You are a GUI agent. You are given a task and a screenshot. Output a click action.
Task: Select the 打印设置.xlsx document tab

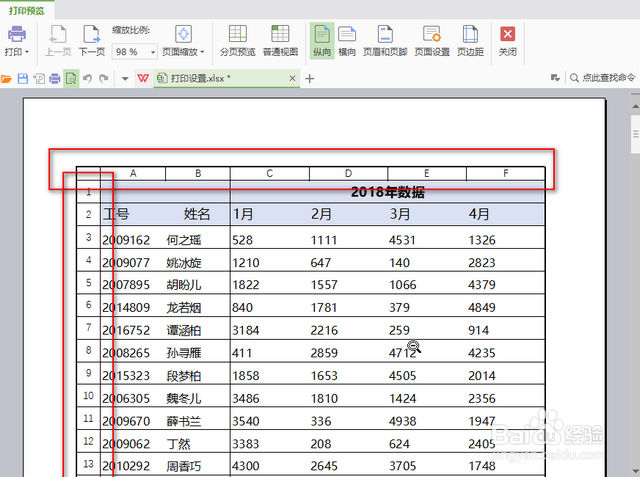[x=227, y=78]
